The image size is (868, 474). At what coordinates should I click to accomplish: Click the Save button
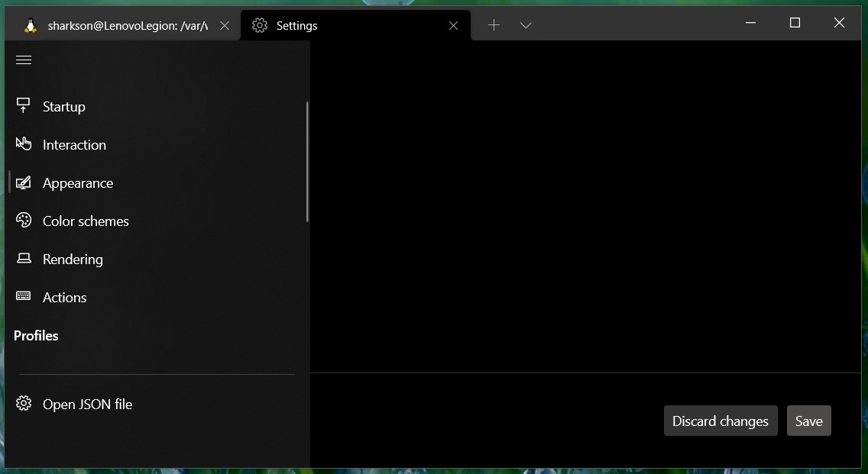808,421
